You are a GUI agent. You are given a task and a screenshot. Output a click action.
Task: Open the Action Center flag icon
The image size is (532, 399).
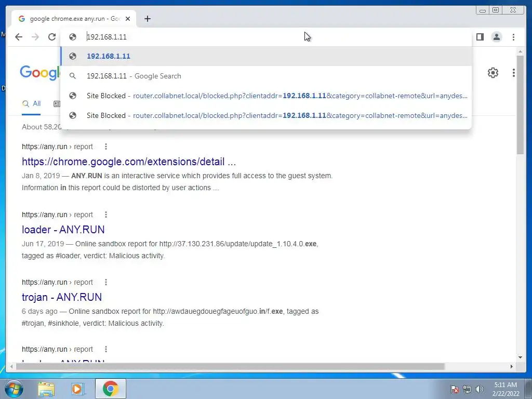(455, 389)
